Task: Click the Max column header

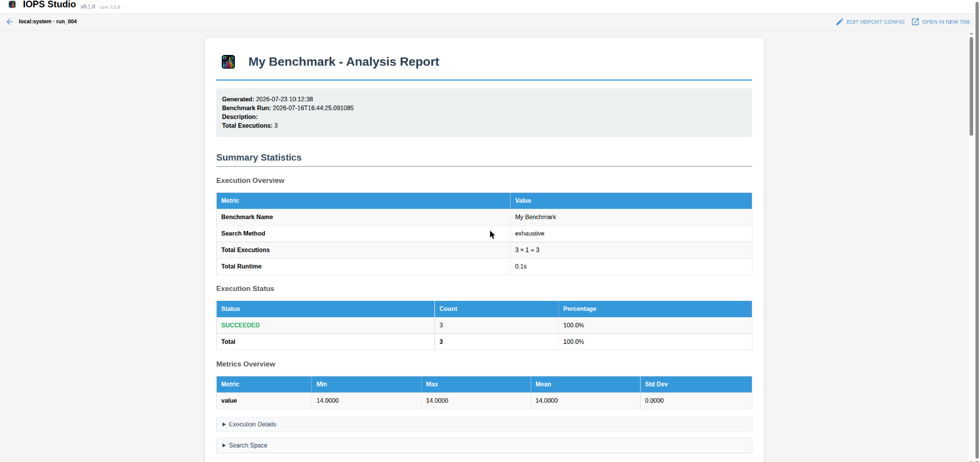Action: click(476, 385)
